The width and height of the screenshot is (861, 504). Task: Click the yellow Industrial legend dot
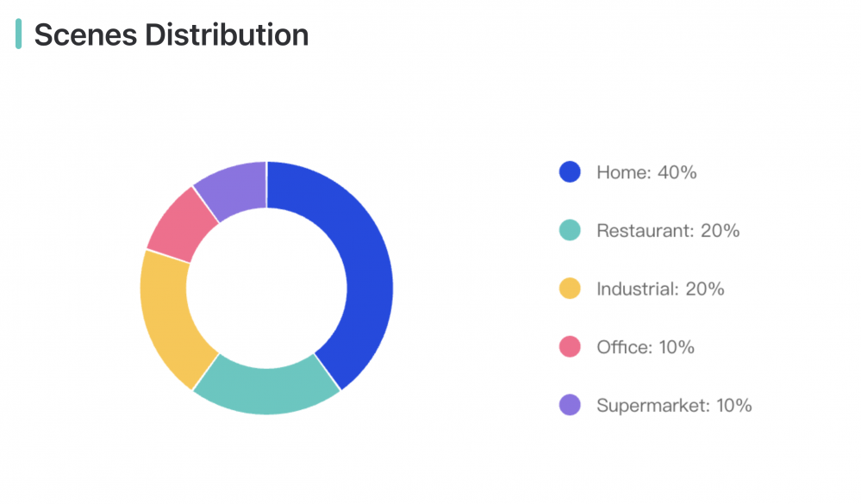(570, 289)
